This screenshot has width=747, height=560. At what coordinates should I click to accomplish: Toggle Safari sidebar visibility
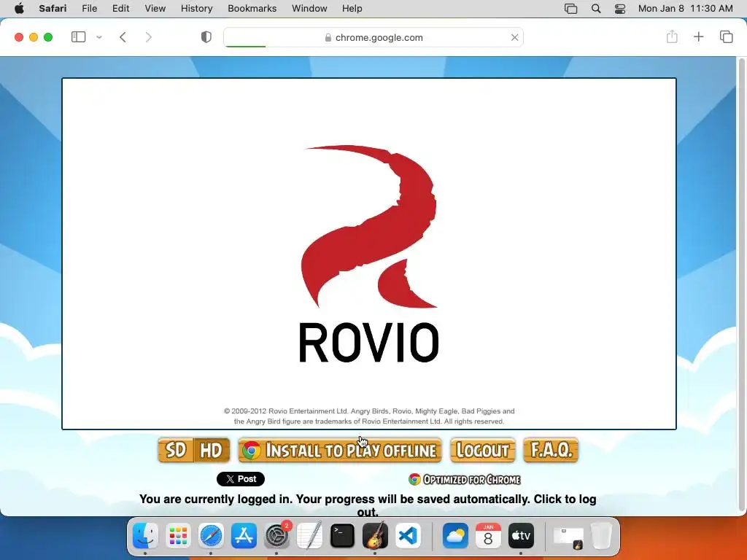pos(78,37)
